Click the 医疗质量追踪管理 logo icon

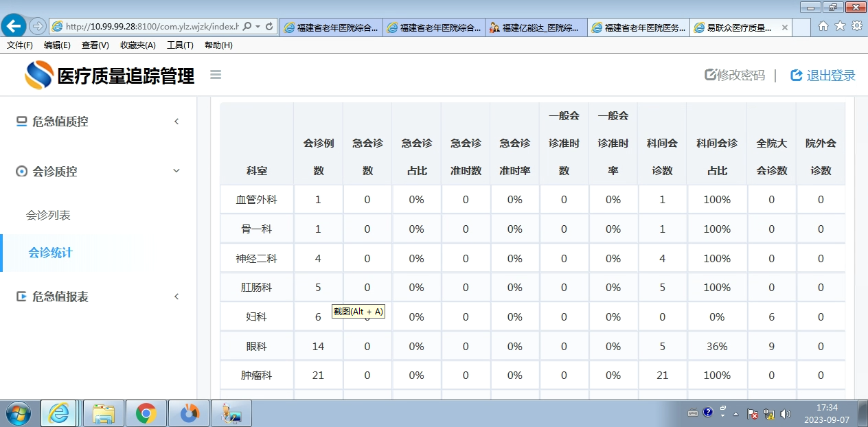pyautogui.click(x=38, y=75)
